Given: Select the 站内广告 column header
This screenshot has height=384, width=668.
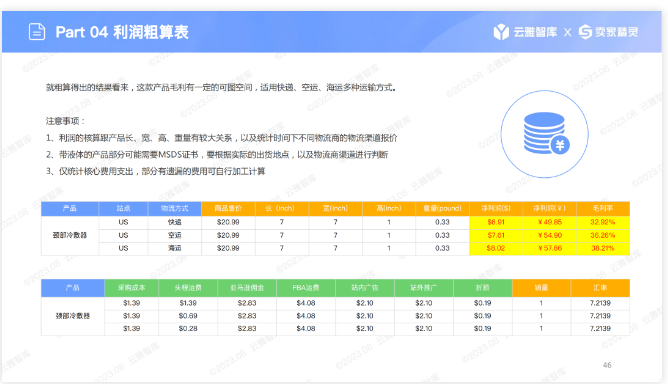Looking at the screenshot, I should click(365, 288).
